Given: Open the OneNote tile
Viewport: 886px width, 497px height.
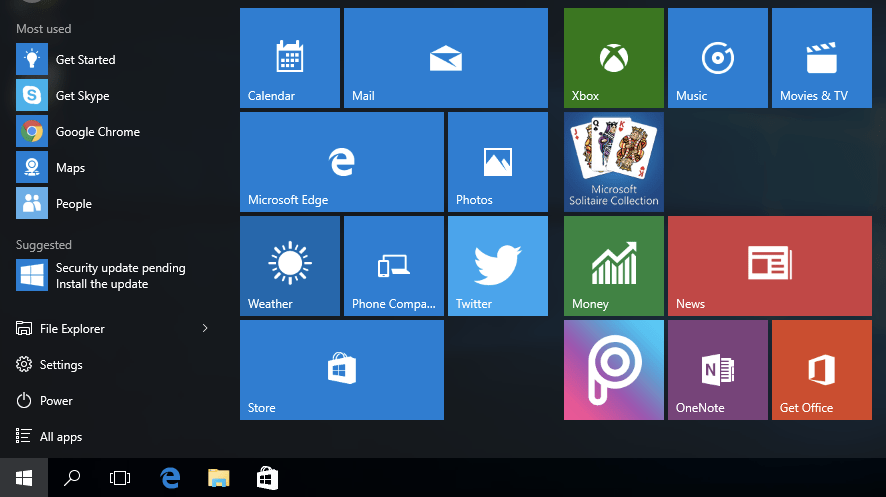Looking at the screenshot, I should tap(718, 370).
